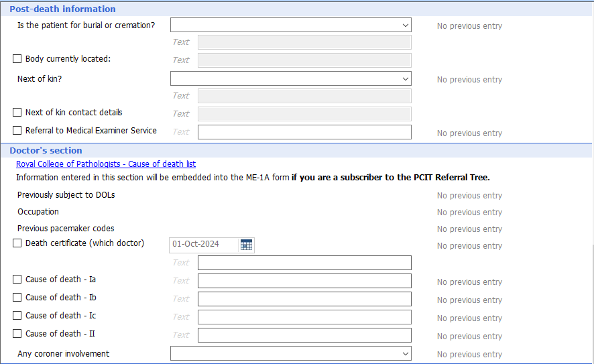The width and height of the screenshot is (594, 364).
Task: Tick Death certificate (which doctor) checkbox
Action: 17,243
